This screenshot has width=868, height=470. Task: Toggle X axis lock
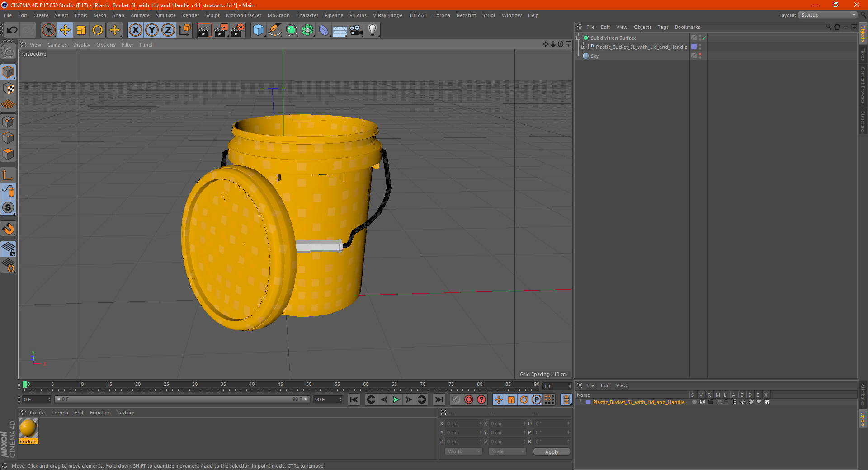135,30
